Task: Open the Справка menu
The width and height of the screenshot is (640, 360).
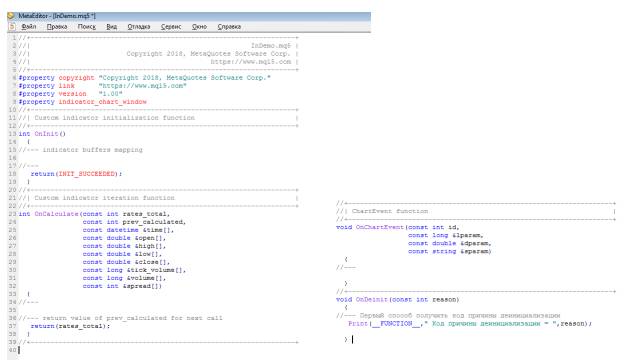Action: 229,27
